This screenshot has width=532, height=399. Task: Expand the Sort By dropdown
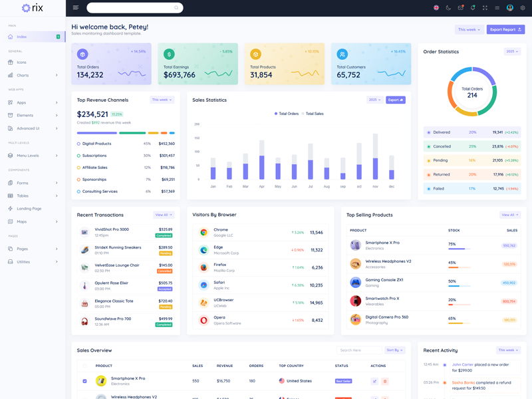pyautogui.click(x=394, y=350)
